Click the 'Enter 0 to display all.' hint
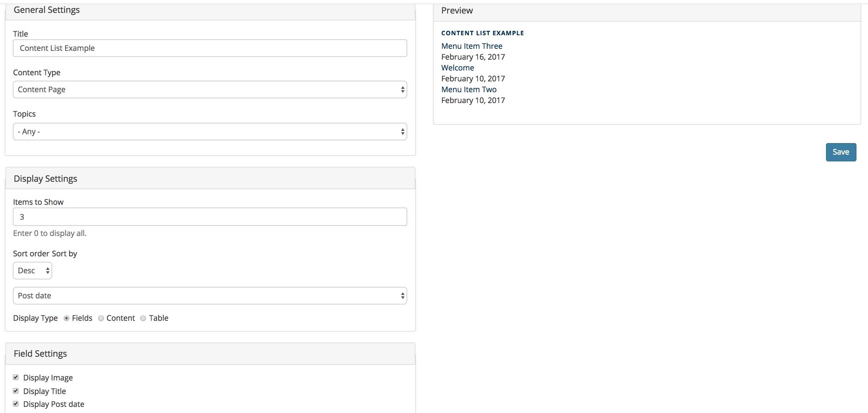Image resolution: width=868 pixels, height=413 pixels. coord(50,233)
